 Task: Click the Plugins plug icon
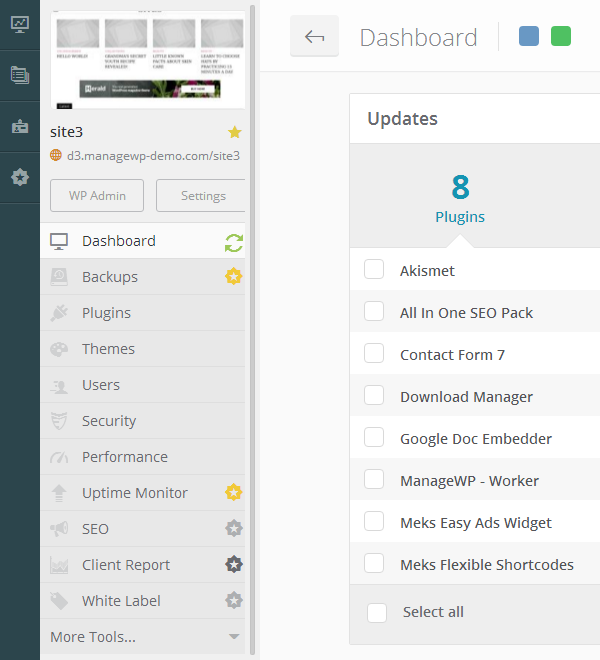[59, 313]
